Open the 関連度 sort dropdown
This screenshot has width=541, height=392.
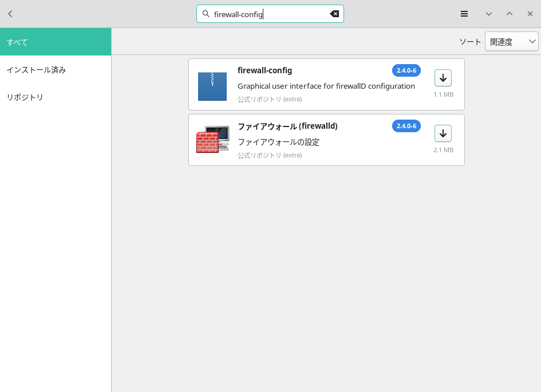coord(511,42)
